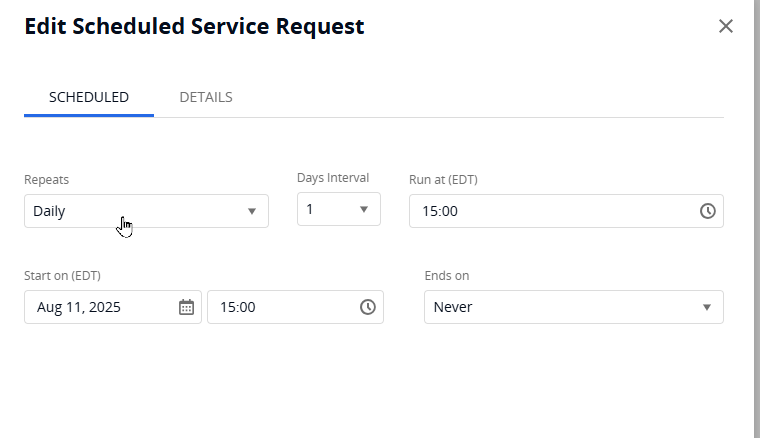Click the Start on (EDT) label
This screenshot has width=760, height=438.
pyautogui.click(x=62, y=275)
